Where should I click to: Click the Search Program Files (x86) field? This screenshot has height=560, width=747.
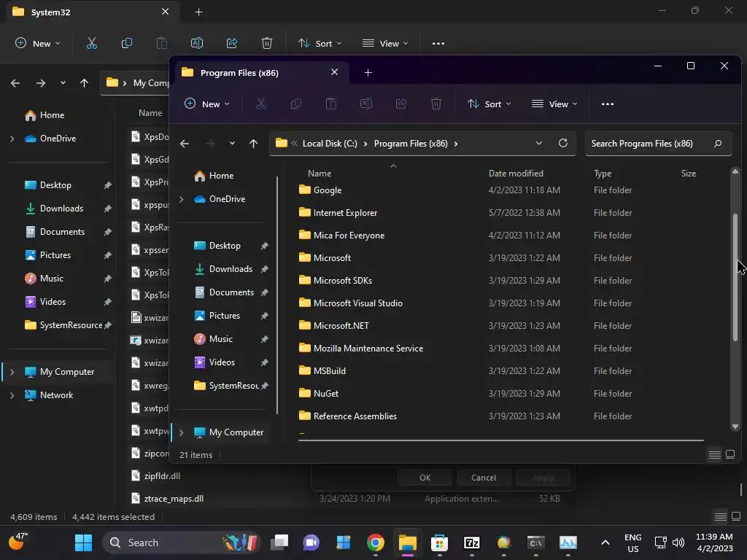659,144
